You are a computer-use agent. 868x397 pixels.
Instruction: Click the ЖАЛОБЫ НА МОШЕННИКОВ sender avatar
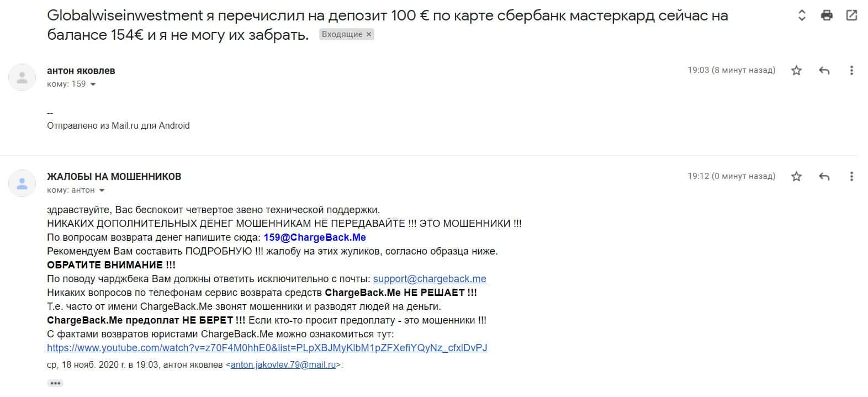click(22, 183)
